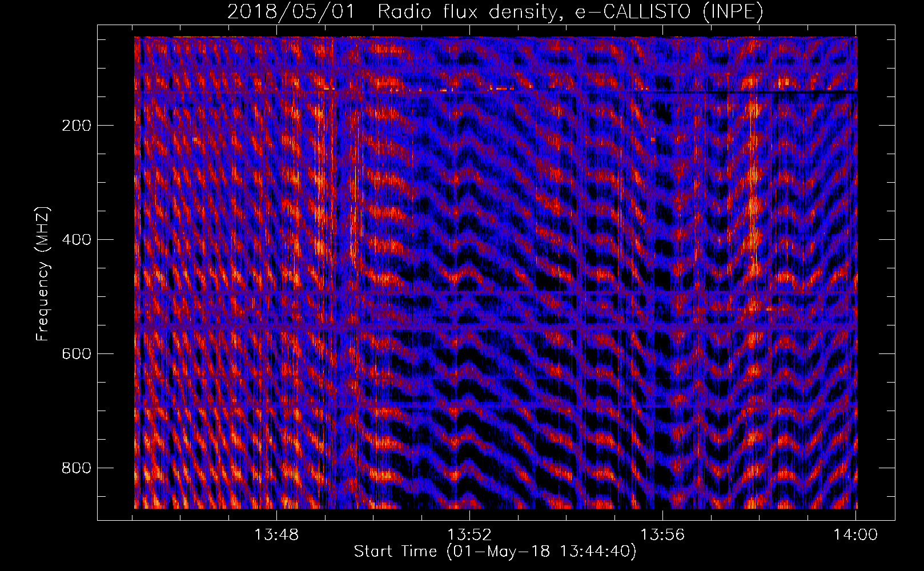This screenshot has width=924, height=571.
Task: Click the 'Start Time (01-May-18 13:44:40)' label
Action: [x=495, y=552]
